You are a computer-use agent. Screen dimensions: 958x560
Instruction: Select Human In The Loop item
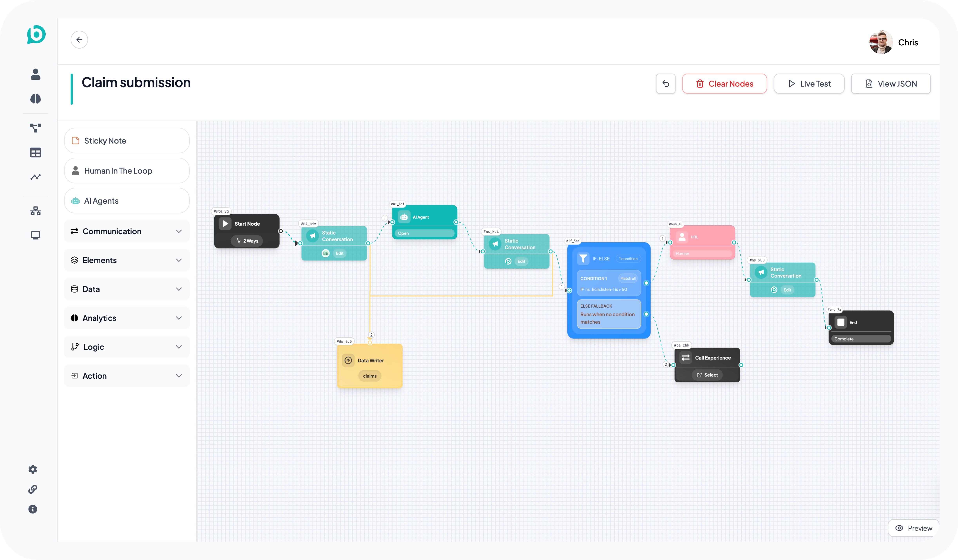coord(127,171)
